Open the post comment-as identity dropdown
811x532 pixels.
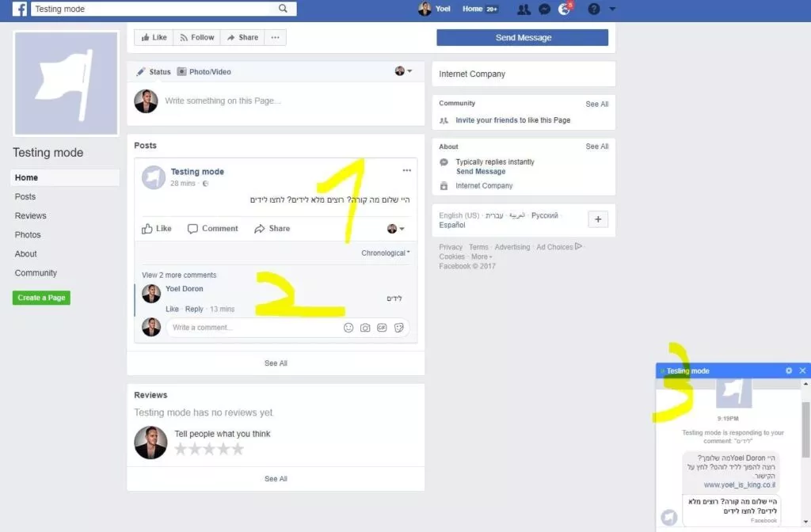click(396, 229)
